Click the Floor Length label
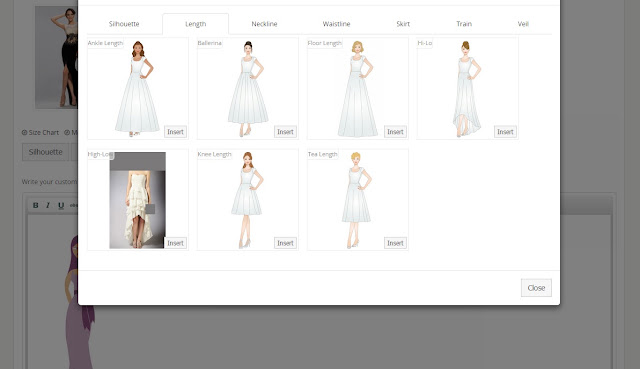 [324, 43]
